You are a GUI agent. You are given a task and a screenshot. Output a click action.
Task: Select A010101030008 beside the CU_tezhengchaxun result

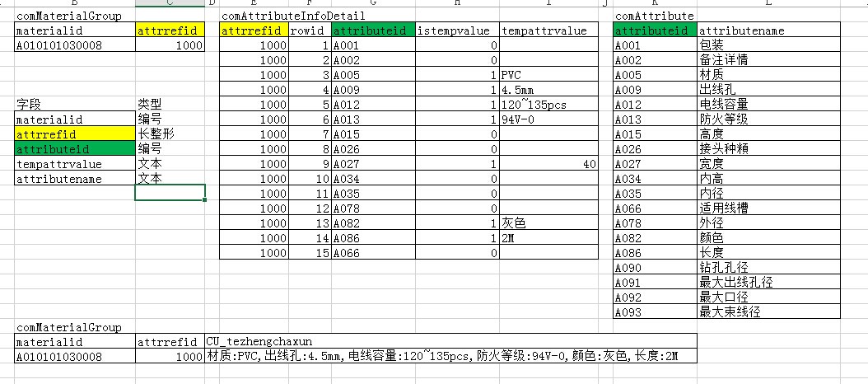(x=75, y=356)
